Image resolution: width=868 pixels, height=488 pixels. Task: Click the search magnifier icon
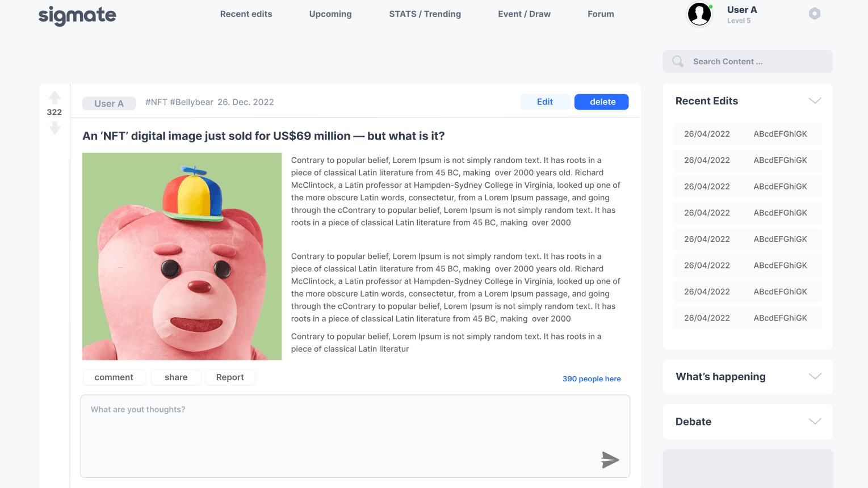click(678, 61)
